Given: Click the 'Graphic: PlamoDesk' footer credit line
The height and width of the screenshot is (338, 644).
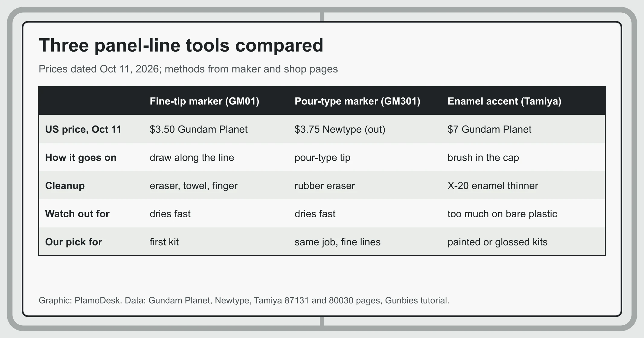Looking at the screenshot, I should tap(244, 301).
